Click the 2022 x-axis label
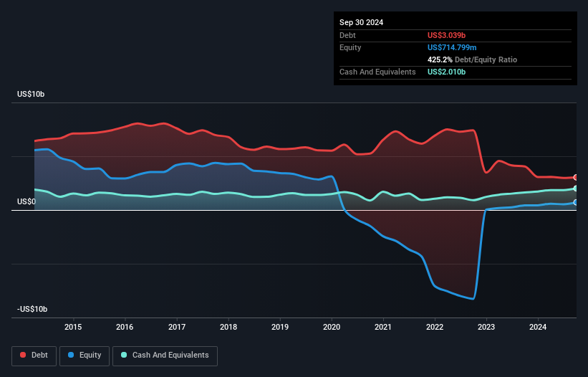588x377 pixels. coord(435,327)
